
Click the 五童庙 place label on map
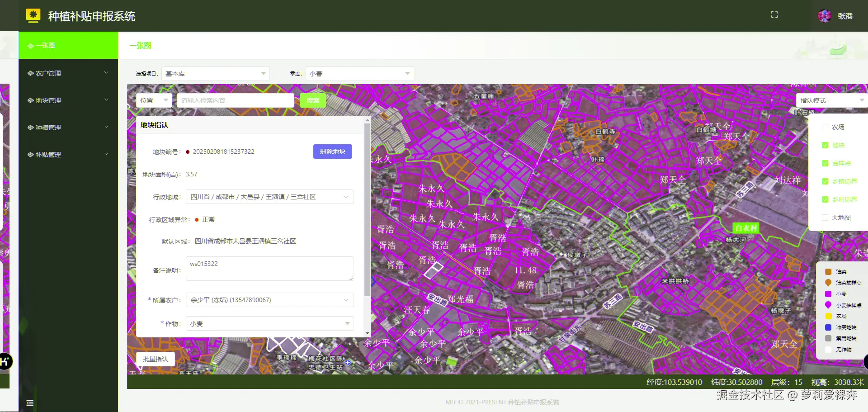point(484,96)
